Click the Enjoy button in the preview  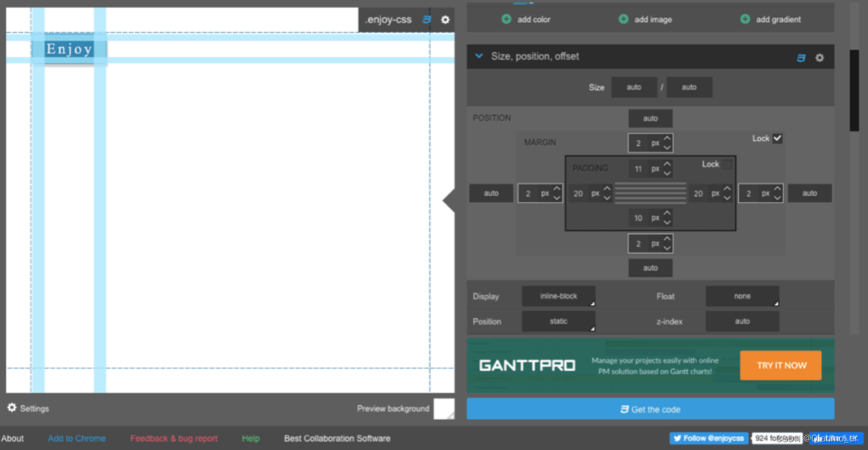click(x=69, y=49)
